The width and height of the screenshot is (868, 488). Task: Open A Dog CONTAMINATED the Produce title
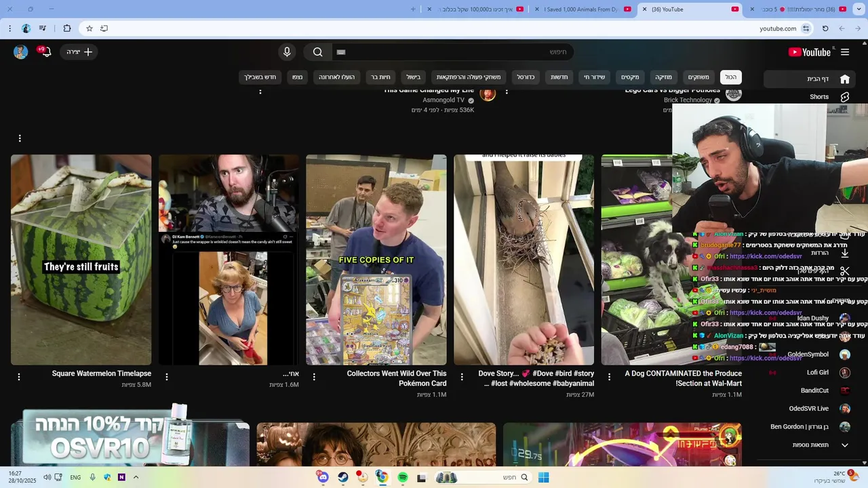click(x=684, y=378)
